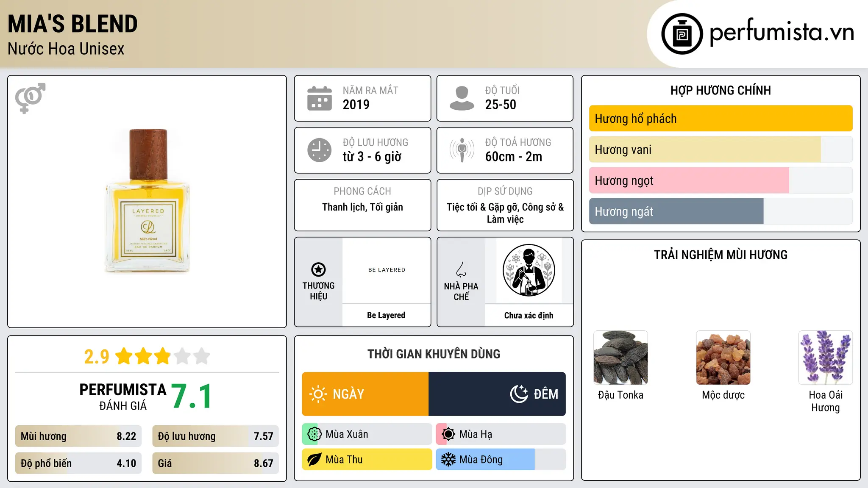868x488 pixels.
Task: Click the sillage value 60cm - 2m
Action: pyautogui.click(x=514, y=157)
